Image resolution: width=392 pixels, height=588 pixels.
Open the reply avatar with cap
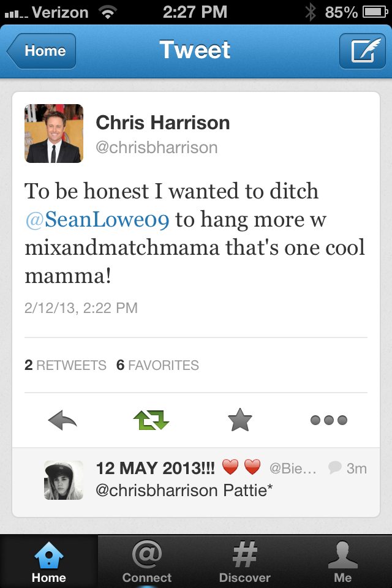pos(64,480)
